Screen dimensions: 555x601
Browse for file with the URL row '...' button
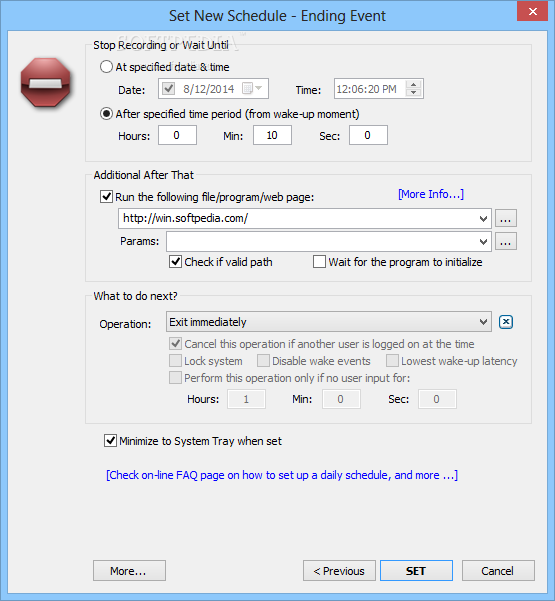point(506,218)
